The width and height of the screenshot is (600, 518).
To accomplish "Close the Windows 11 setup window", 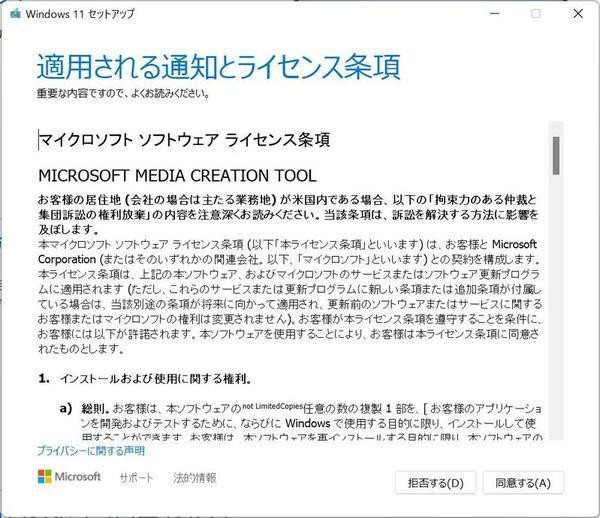I will click(578, 14).
